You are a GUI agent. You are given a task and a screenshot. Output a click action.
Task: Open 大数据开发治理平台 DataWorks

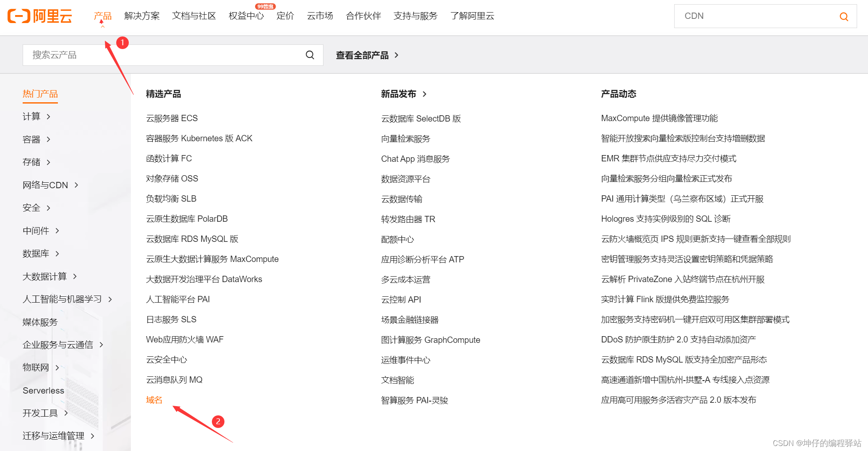(x=204, y=279)
